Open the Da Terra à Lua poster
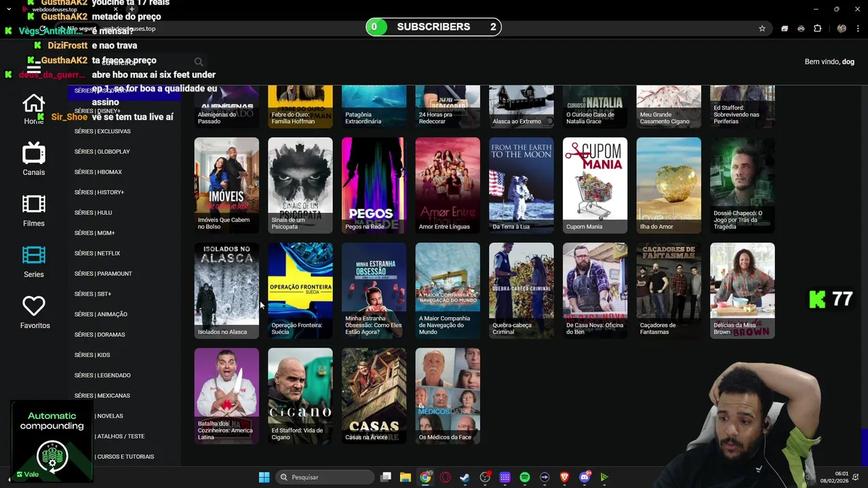This screenshot has width=868, height=488. click(521, 186)
